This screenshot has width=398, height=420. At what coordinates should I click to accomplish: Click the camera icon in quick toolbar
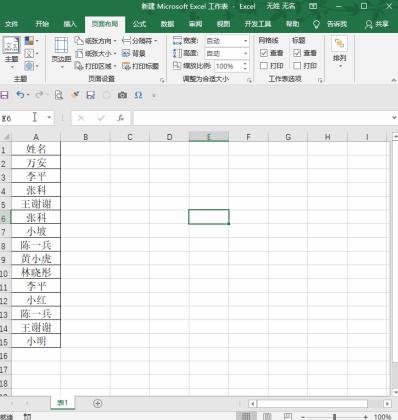click(x=122, y=95)
